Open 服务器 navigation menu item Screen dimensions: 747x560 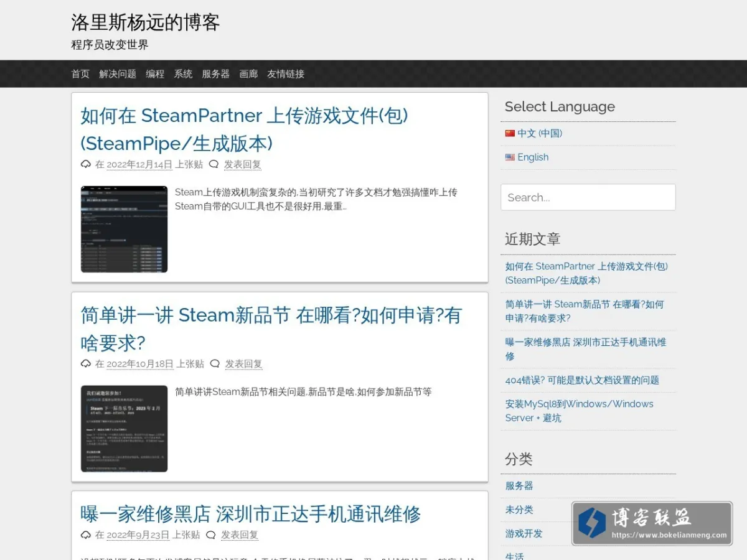(x=216, y=73)
